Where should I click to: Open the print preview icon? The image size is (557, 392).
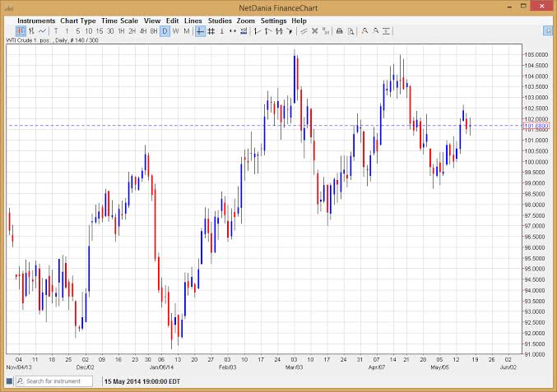[x=350, y=31]
